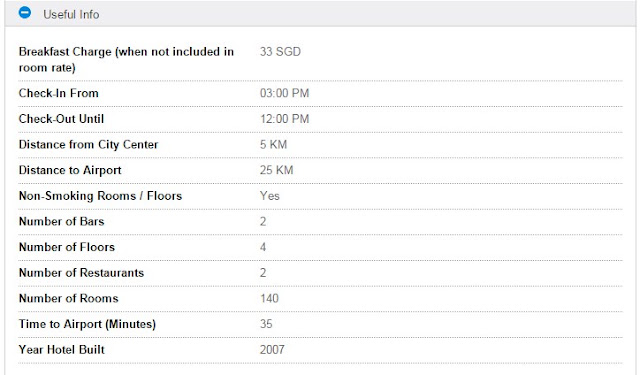Select Distance from City Center label
The height and width of the screenshot is (375, 640).
pos(88,145)
